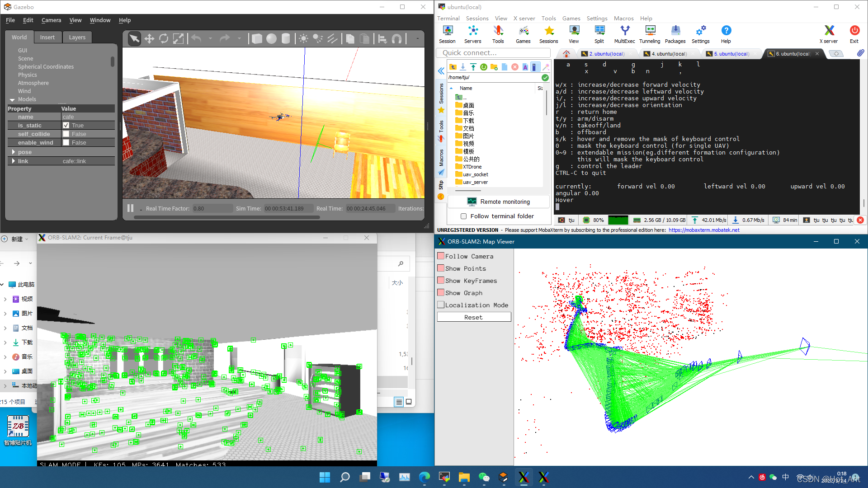
Task: Click the Remote monitoring icon button
Action: pyautogui.click(x=472, y=201)
